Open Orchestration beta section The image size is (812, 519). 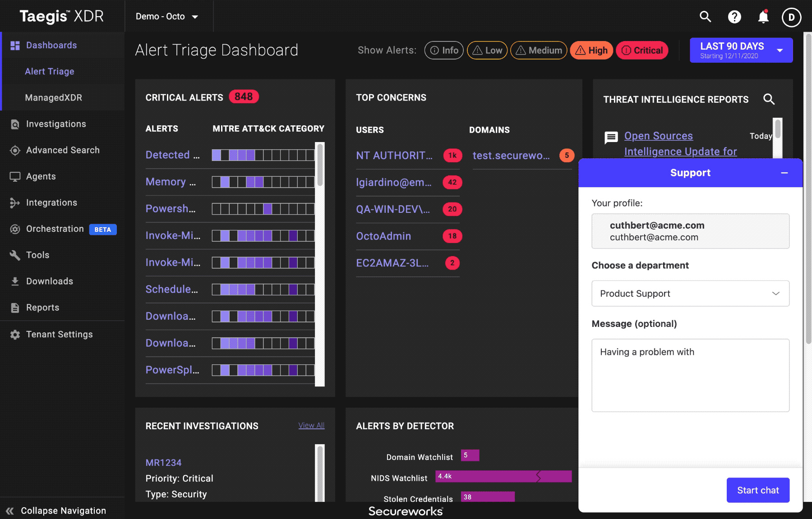point(55,229)
